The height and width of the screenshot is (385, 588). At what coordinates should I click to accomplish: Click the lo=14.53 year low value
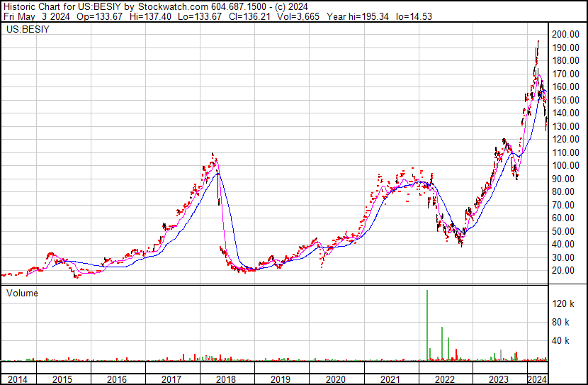414,16
